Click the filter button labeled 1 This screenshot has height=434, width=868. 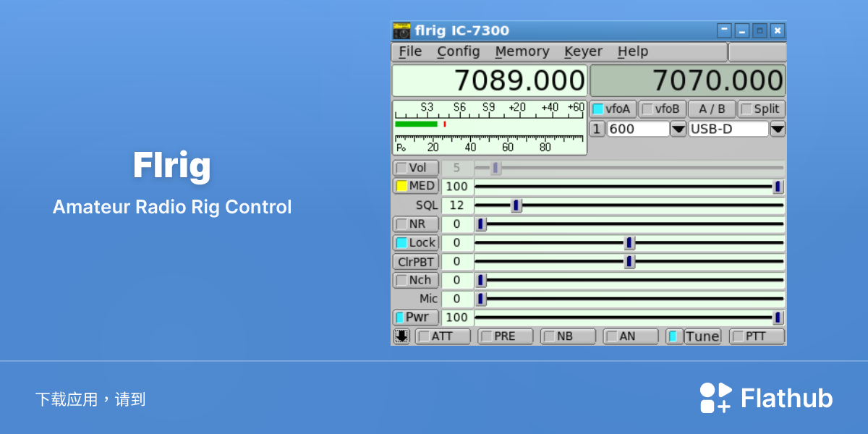click(597, 129)
